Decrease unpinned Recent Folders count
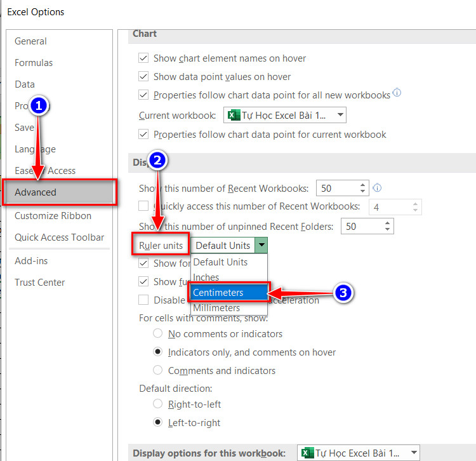 (x=387, y=229)
